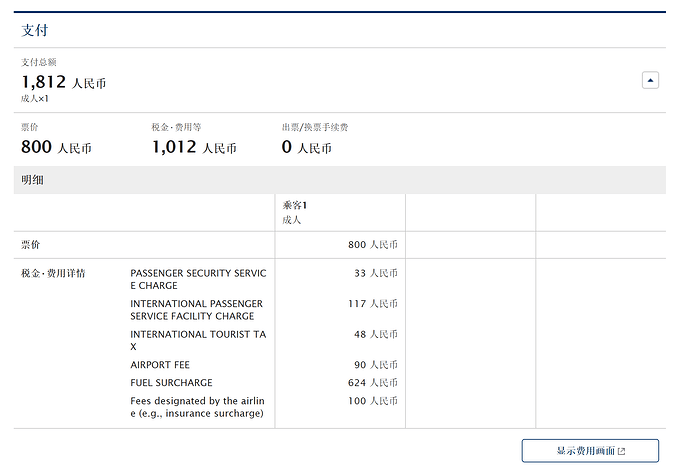Click the 1,012 人民币 taxes summary amount
This screenshot has width=690, height=473.
click(194, 148)
